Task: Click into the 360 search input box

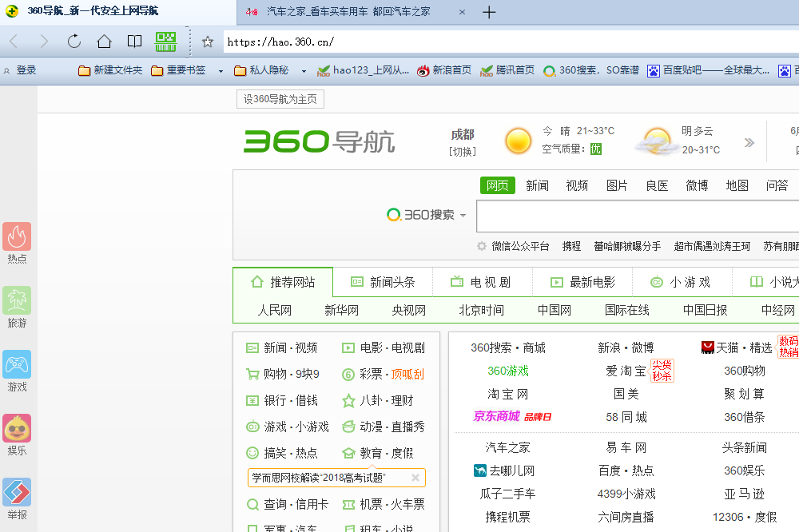Action: [x=637, y=216]
